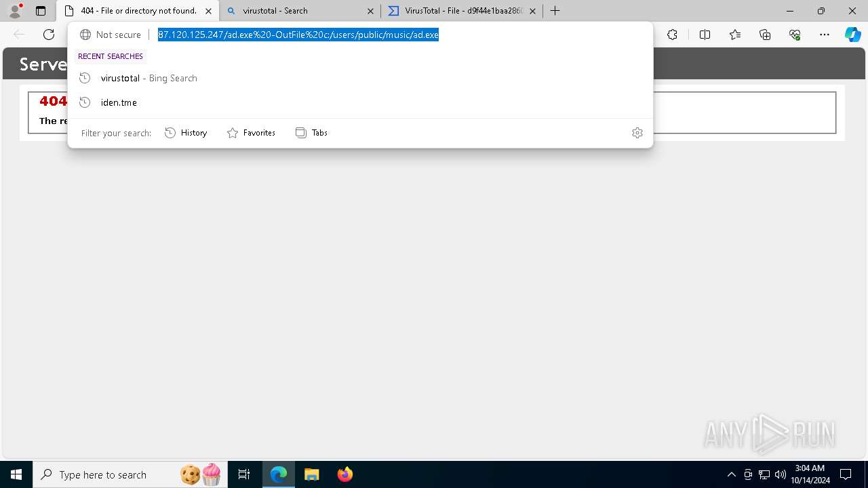The width and height of the screenshot is (868, 488).
Task: Open the network status tray icon
Action: point(764,474)
